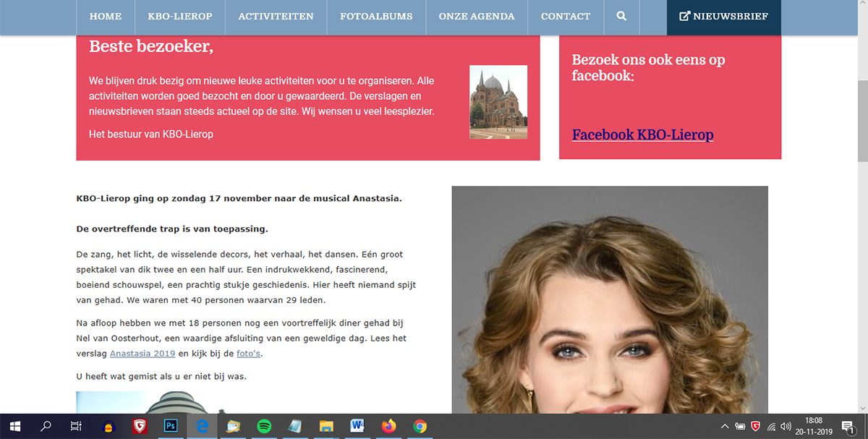Viewport: 868px width, 439px height.
Task: Open Firefox from the taskbar
Action: tap(389, 426)
